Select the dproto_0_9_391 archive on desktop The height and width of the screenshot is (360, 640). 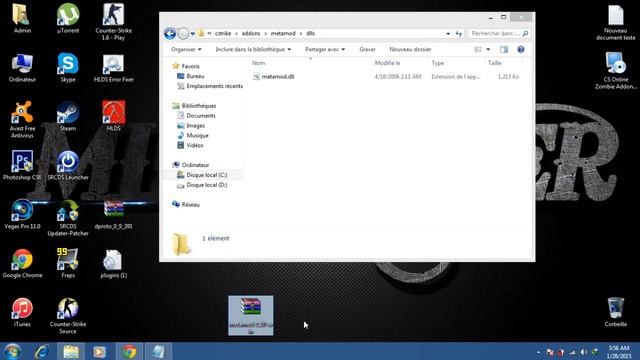tap(113, 215)
